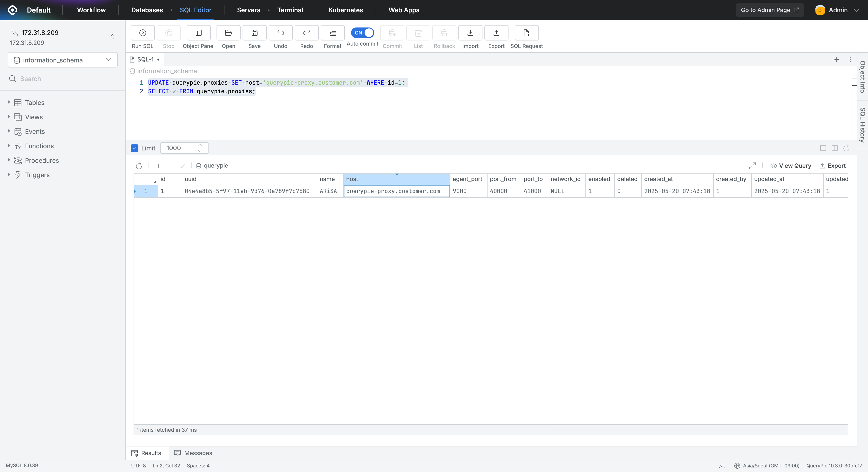Viewport: 868px width, 472px height.
Task: Open the information_schema database dropdown
Action: click(x=63, y=60)
